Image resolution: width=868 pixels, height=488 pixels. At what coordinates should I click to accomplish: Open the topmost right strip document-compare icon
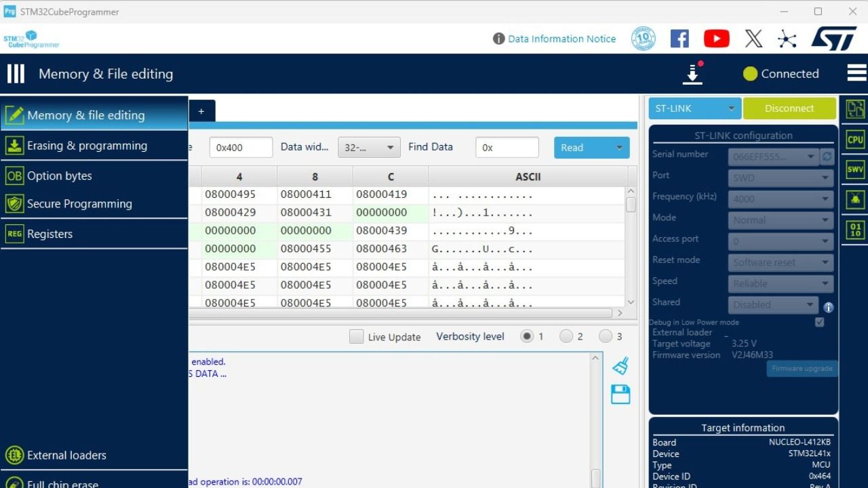pos(855,109)
